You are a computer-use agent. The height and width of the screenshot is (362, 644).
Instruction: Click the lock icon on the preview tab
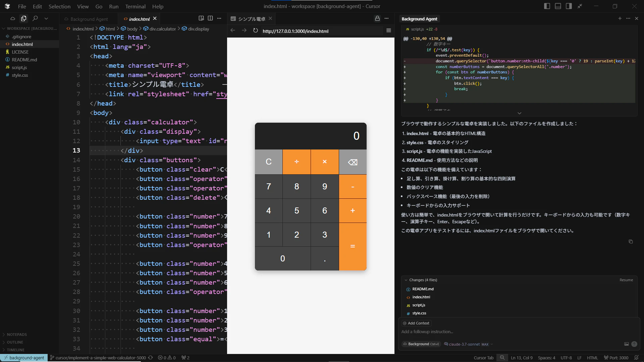(x=377, y=18)
